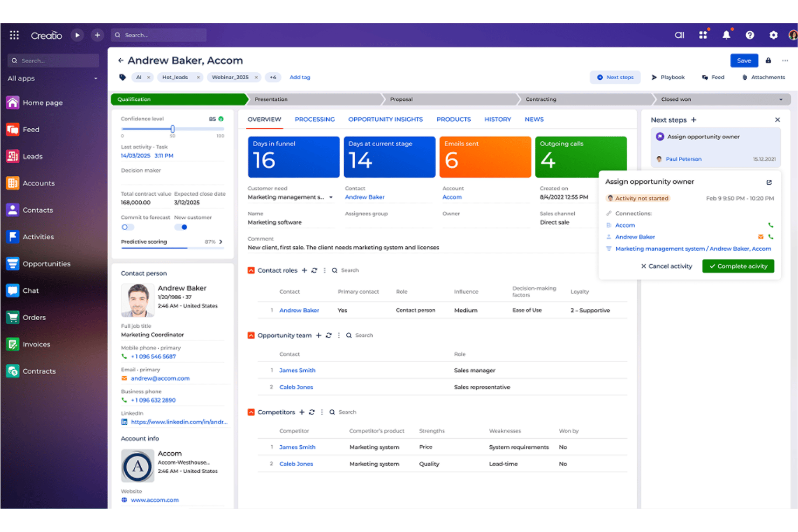Click the Accom account logo

tap(137, 466)
